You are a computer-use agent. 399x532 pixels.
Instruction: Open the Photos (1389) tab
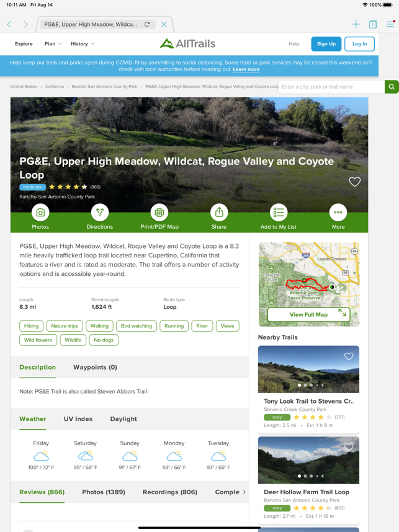(104, 492)
